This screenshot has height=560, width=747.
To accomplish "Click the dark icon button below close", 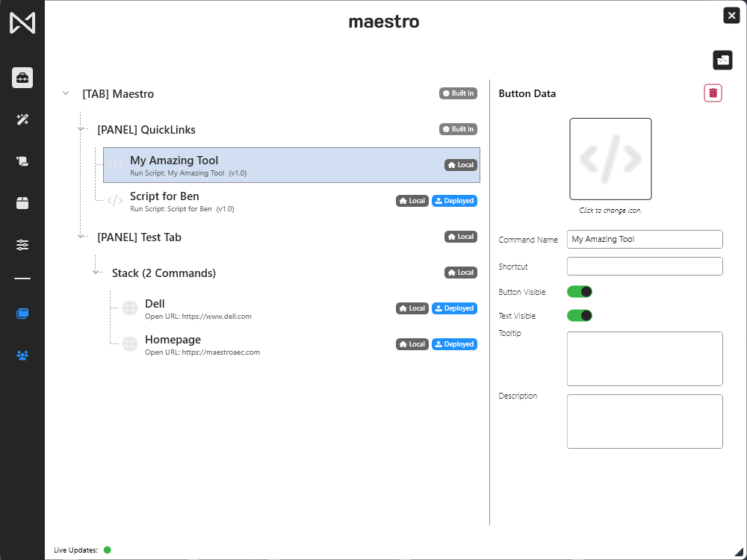I will pos(722,60).
